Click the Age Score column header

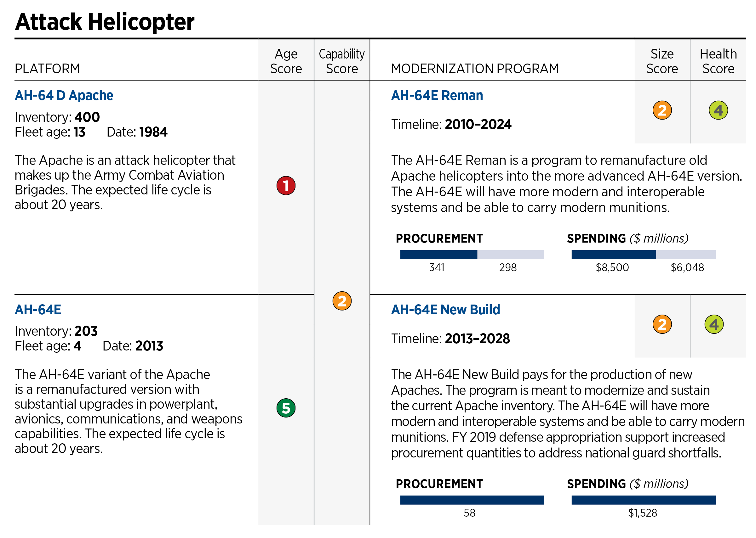(286, 61)
